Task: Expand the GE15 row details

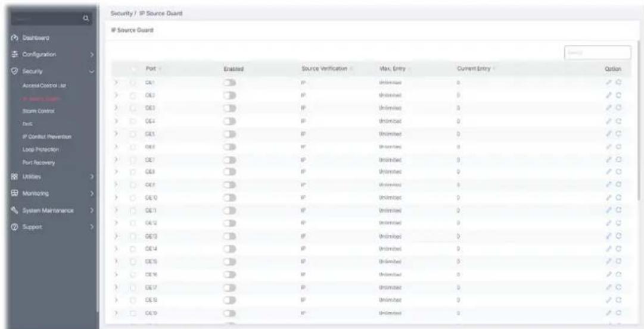Action: pos(116,261)
